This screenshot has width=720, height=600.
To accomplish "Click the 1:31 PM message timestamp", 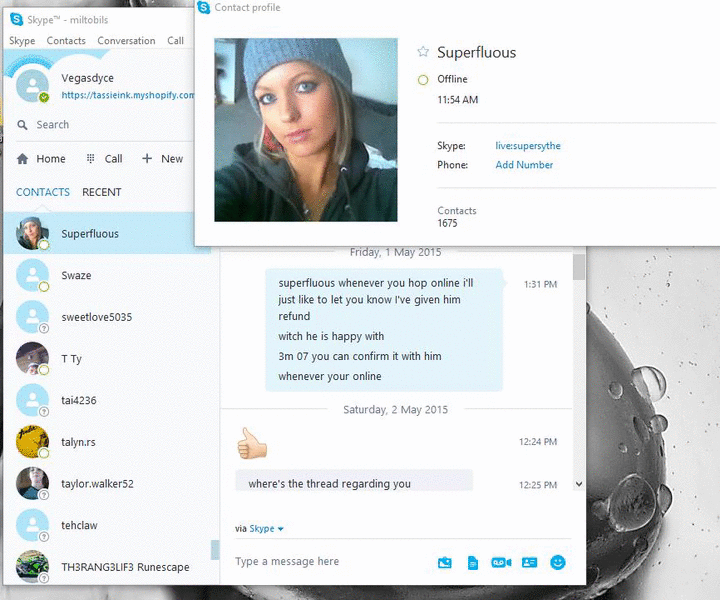I will coord(540,284).
